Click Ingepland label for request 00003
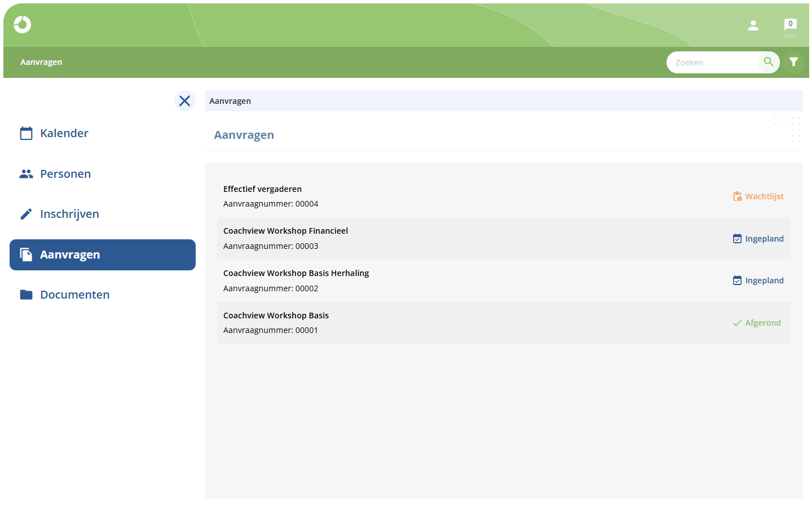812x508 pixels. 765,239
